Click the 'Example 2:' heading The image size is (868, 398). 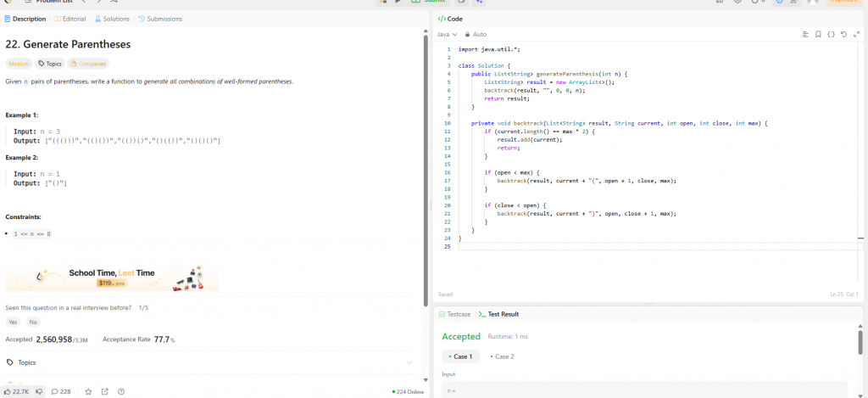21,158
